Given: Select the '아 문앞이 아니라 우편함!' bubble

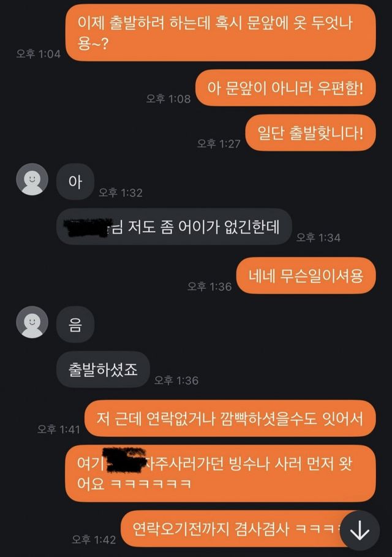Looking at the screenshot, I should click(285, 88).
